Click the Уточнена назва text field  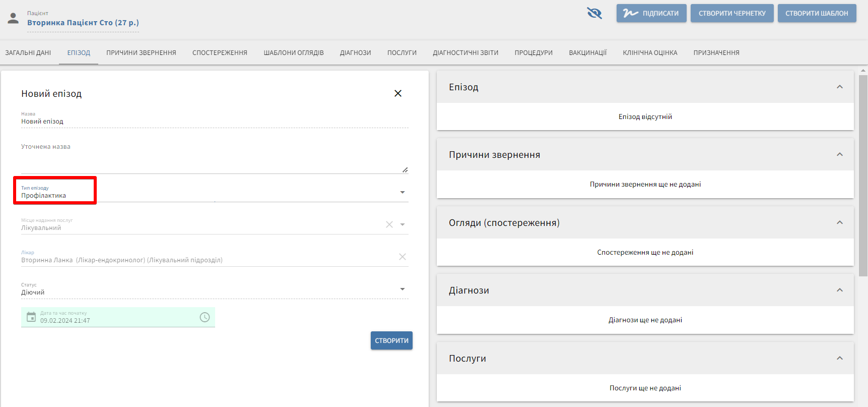tap(212, 156)
